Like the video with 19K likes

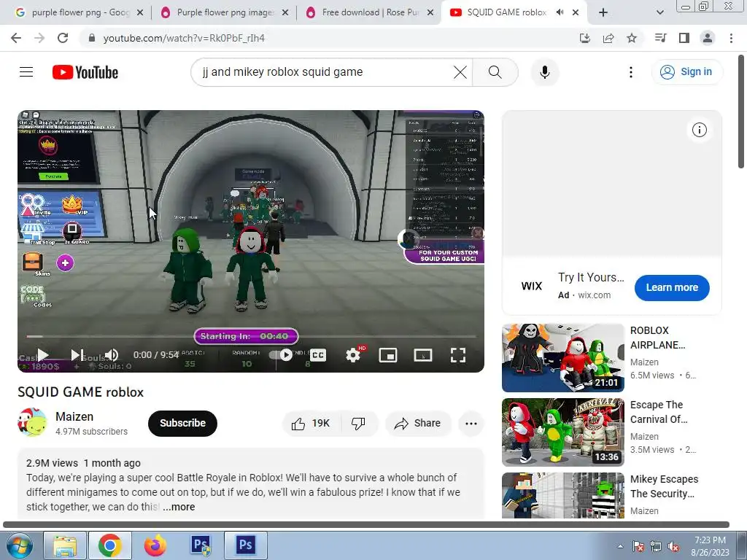(311, 424)
